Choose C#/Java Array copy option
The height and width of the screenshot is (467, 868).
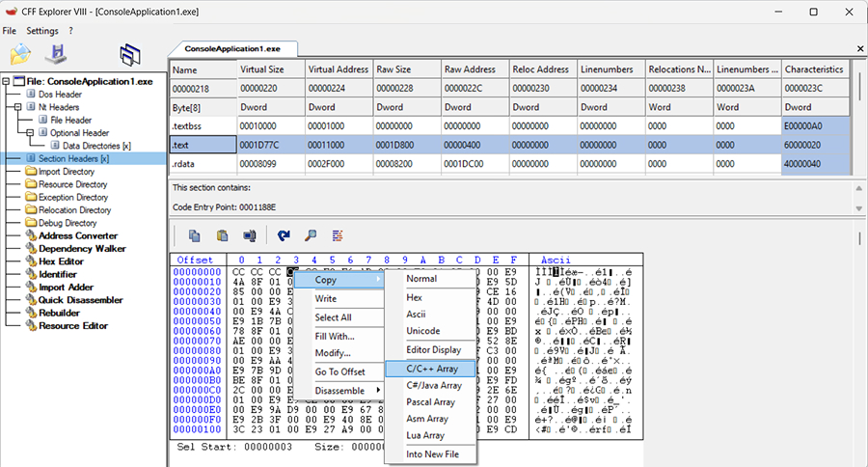point(431,386)
